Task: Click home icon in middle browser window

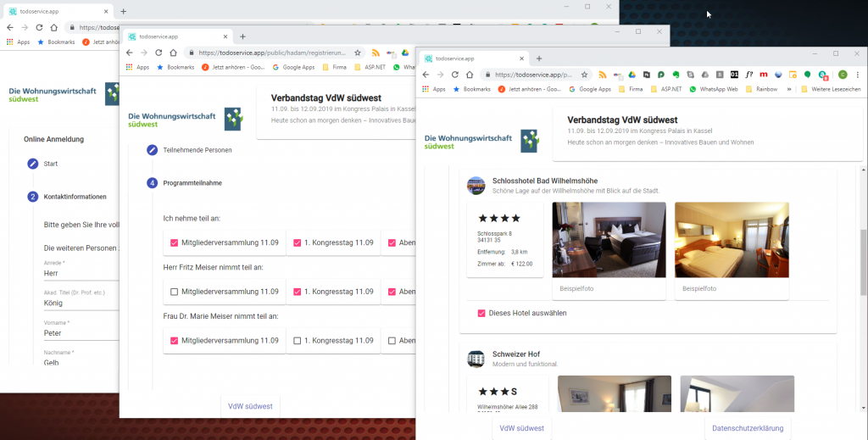Action: click(173, 53)
